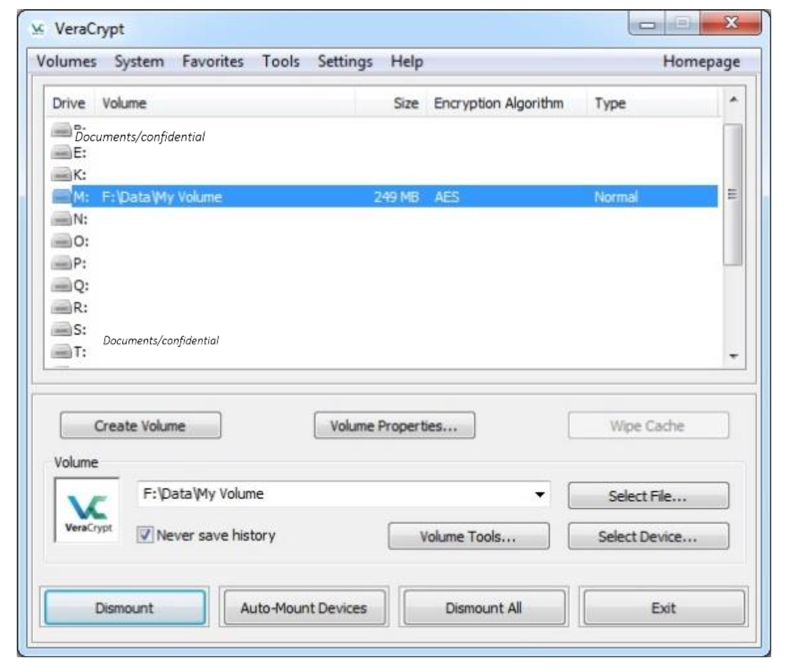789x672 pixels.
Task: Click the Volume column header
Action: (x=224, y=103)
